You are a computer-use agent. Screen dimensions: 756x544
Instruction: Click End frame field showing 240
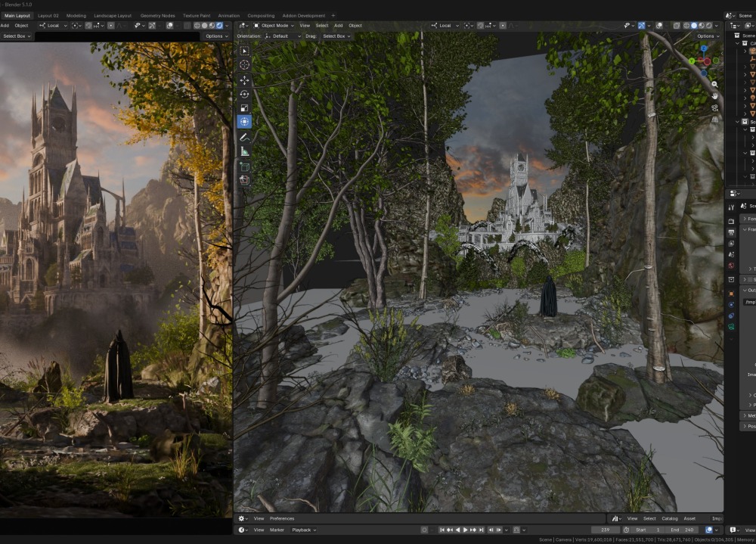pyautogui.click(x=682, y=530)
